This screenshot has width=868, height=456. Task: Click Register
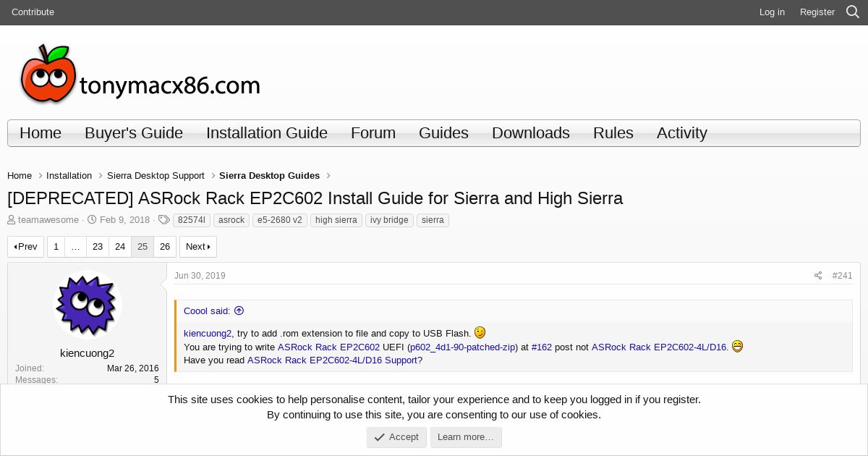tap(817, 12)
